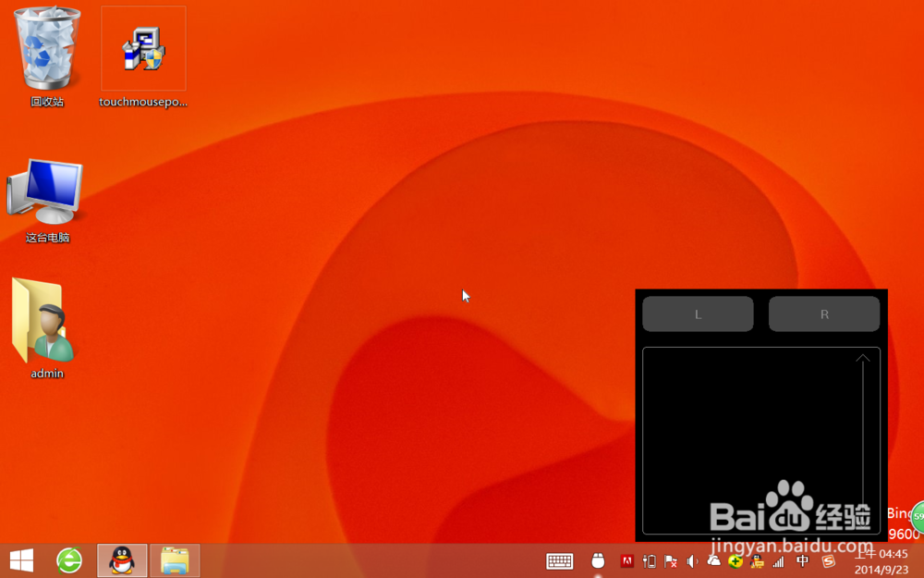This screenshot has width=924, height=578.
Task: Select the admin user folder icon
Action: pos(46,328)
